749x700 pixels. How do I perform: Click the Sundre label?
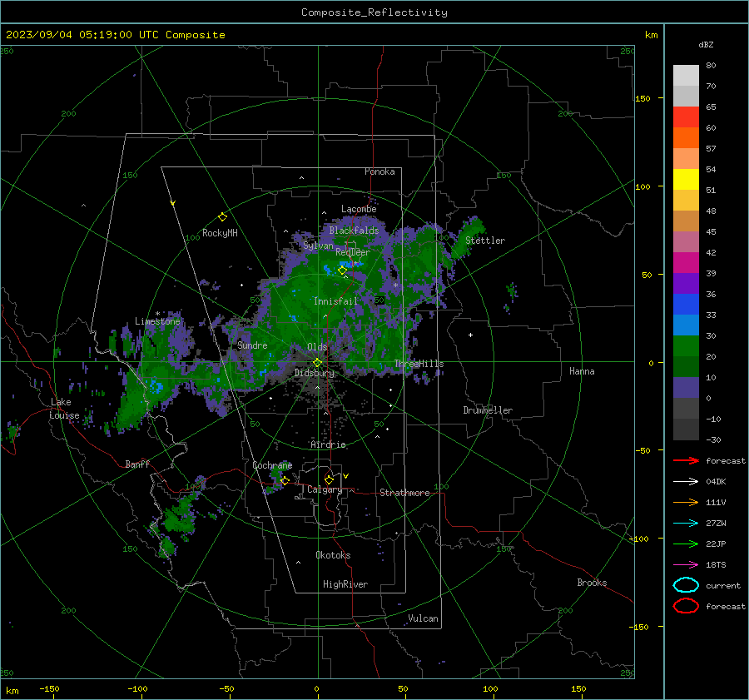pos(252,345)
